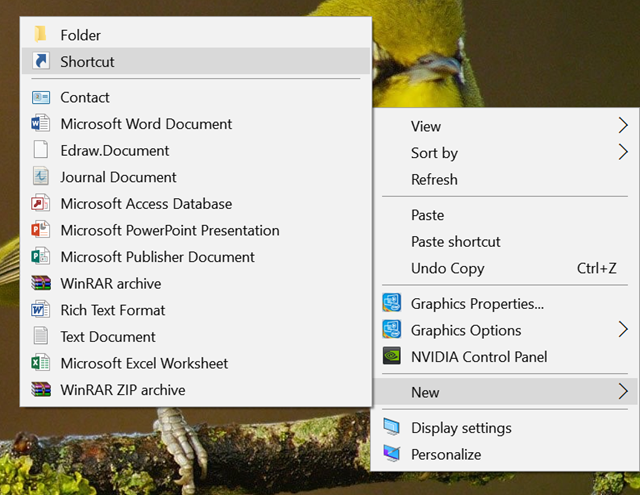Open NVIDIA Control Panel entry
This screenshot has height=495, width=640.
pyautogui.click(x=505, y=356)
